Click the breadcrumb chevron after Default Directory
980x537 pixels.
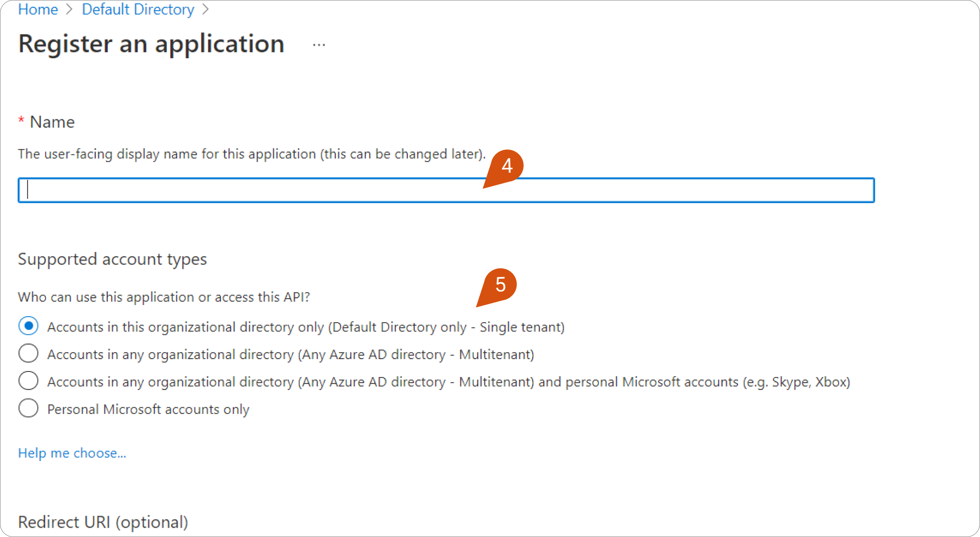pos(206,9)
